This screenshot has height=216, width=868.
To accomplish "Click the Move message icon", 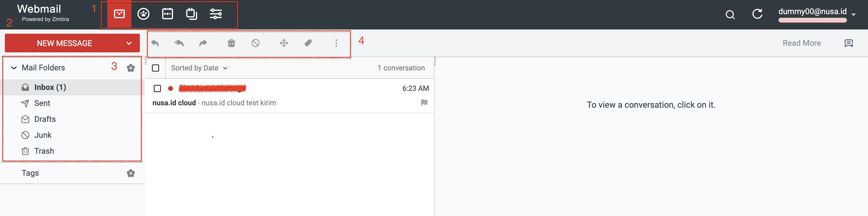I will (x=284, y=43).
